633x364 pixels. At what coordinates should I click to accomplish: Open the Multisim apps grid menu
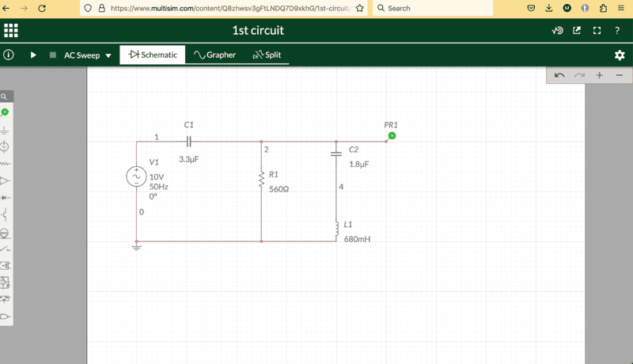(x=11, y=31)
